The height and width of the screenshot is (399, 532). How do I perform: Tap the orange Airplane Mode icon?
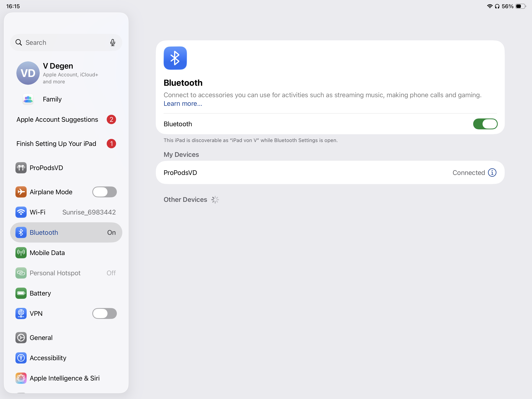(21, 192)
